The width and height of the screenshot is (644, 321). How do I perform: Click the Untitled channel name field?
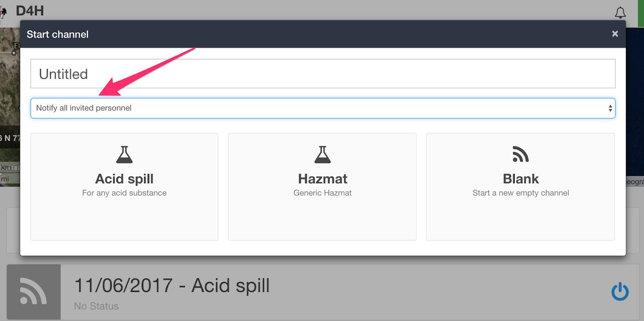click(x=322, y=74)
